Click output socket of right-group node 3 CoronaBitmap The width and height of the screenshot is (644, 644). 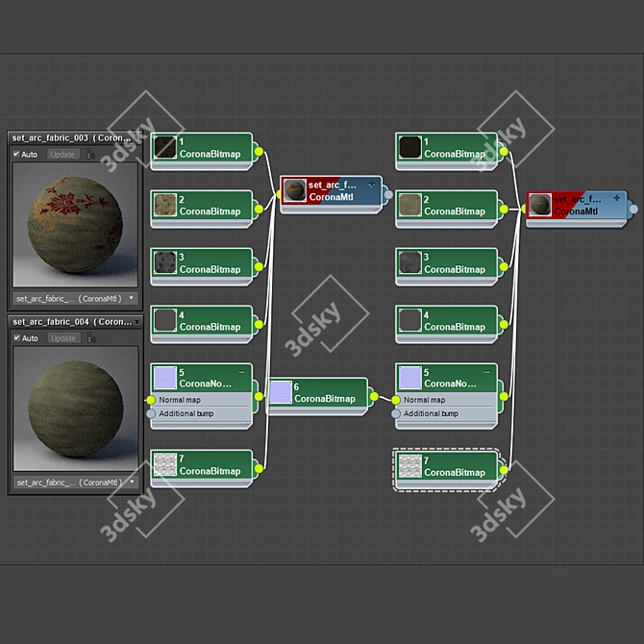(x=504, y=267)
